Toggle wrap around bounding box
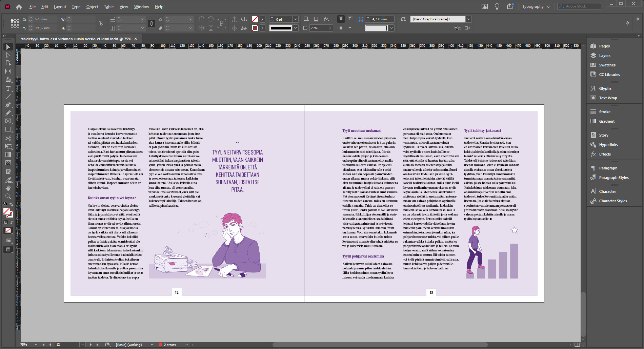This screenshot has width=644, height=349. [350, 19]
